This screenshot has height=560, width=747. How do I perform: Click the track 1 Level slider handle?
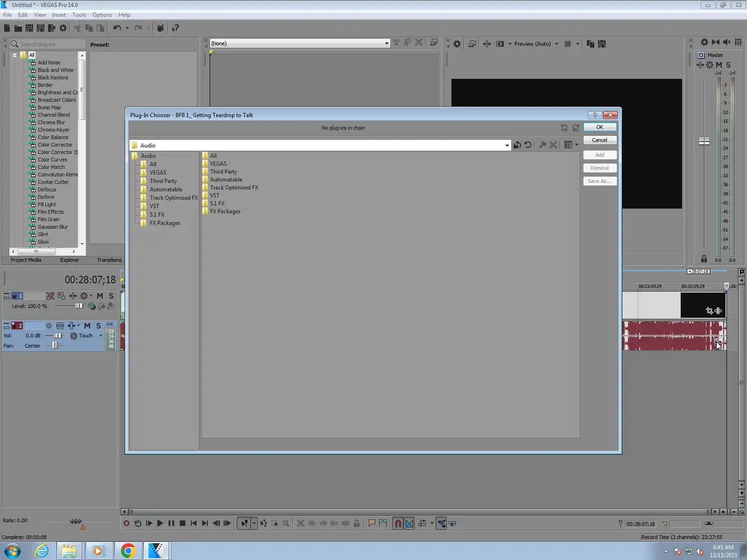point(79,306)
